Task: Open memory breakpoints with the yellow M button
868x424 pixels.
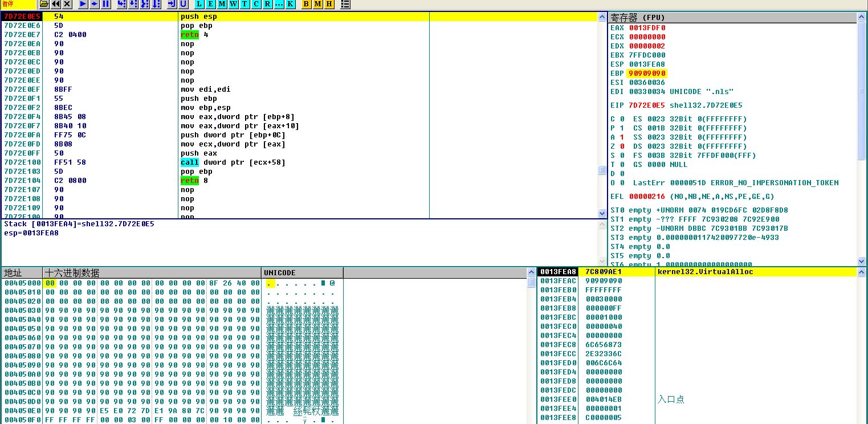Action: pyautogui.click(x=317, y=4)
